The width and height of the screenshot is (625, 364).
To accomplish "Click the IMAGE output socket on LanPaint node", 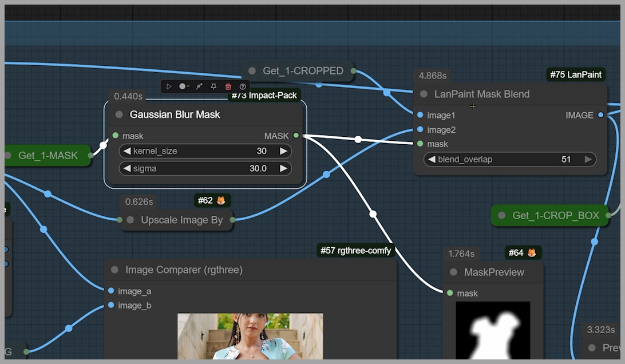I will coord(600,115).
